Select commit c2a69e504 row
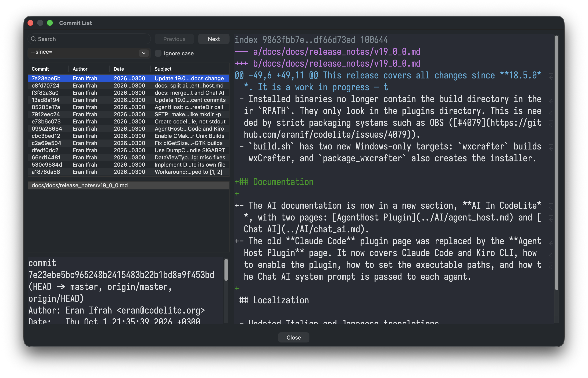 (x=129, y=143)
